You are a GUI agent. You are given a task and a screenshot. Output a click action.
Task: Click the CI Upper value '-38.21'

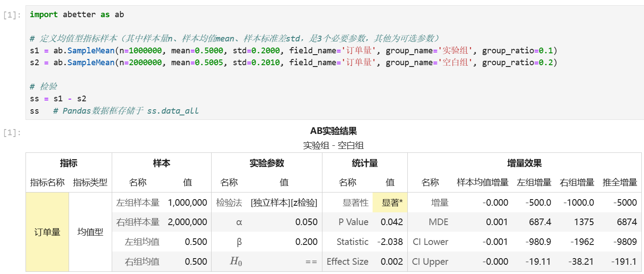581,262
